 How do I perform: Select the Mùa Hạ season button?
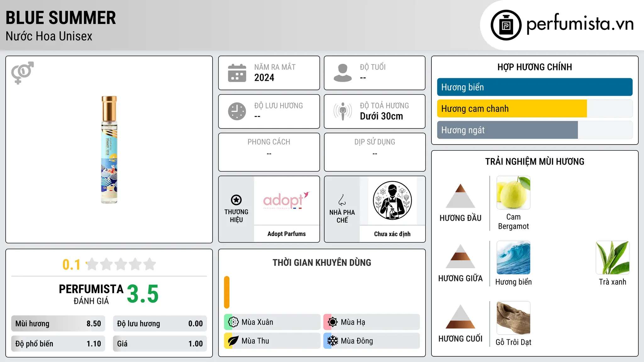372,322
